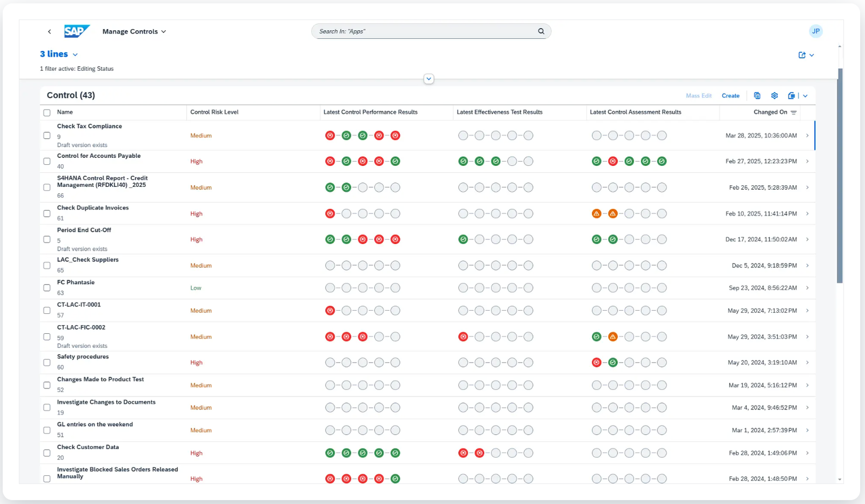Click the back navigation arrow

coord(49,31)
